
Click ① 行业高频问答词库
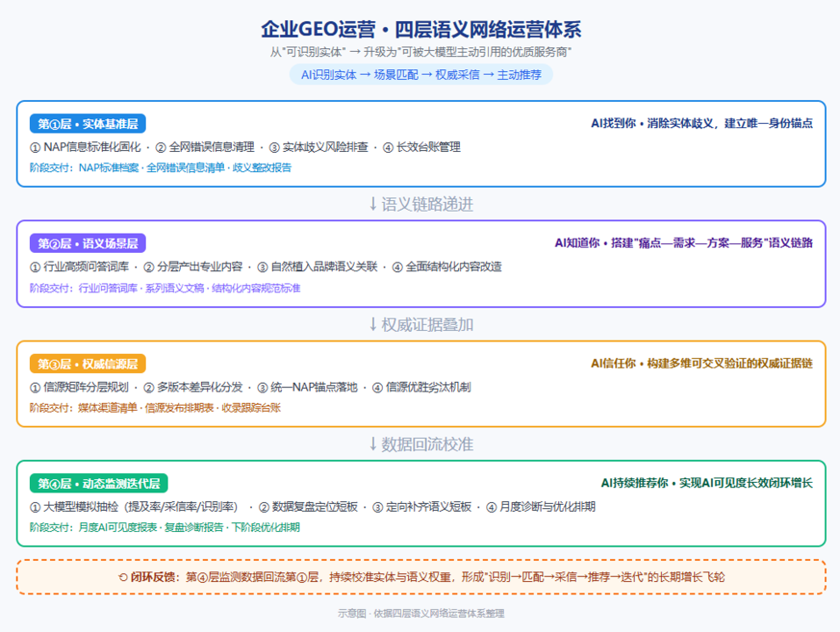(80, 267)
